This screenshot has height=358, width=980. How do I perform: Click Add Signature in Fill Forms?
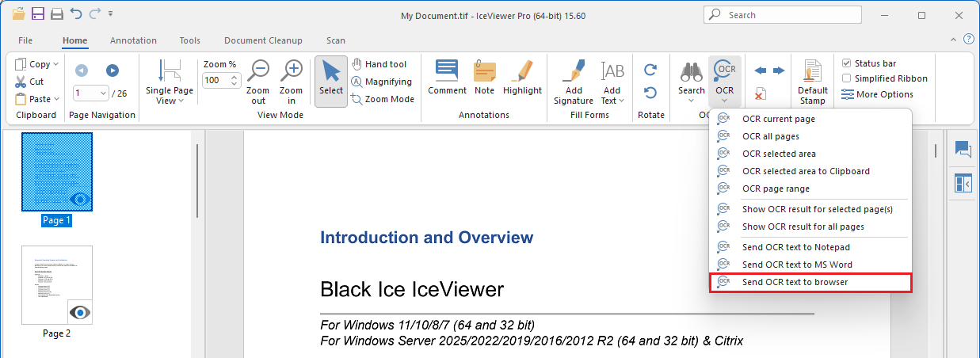point(574,82)
